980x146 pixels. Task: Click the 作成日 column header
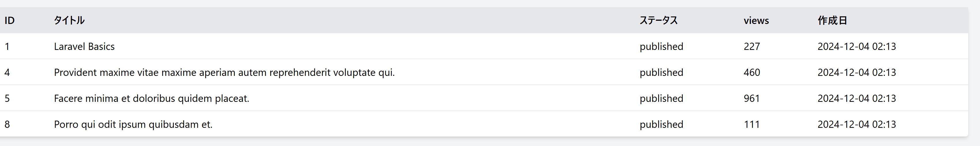[x=832, y=20]
